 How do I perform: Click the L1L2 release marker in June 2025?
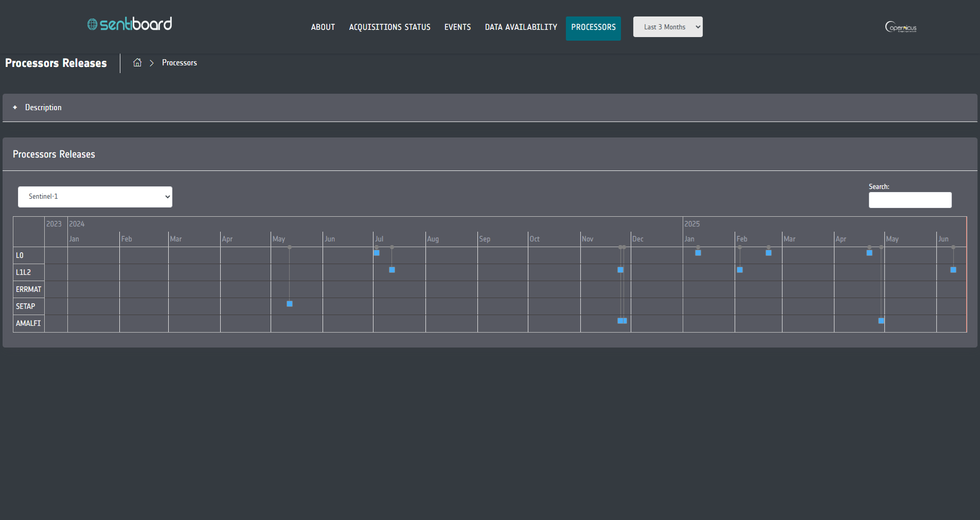953,270
